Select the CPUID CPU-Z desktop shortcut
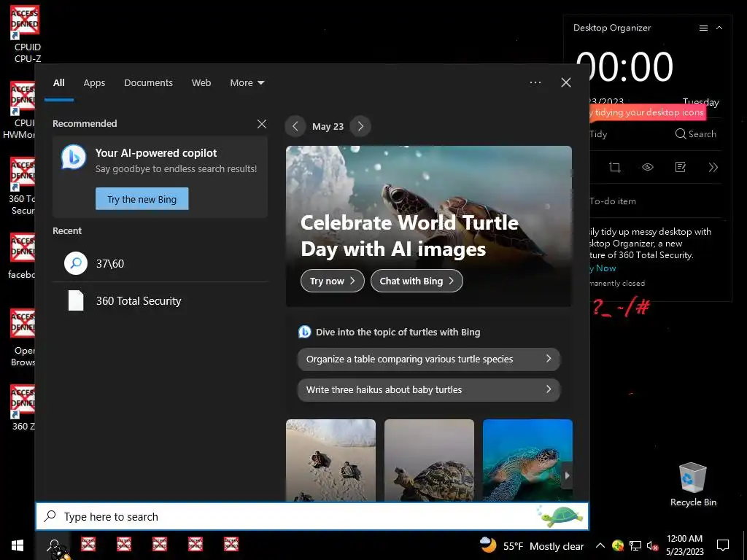The image size is (747, 560). click(25, 35)
